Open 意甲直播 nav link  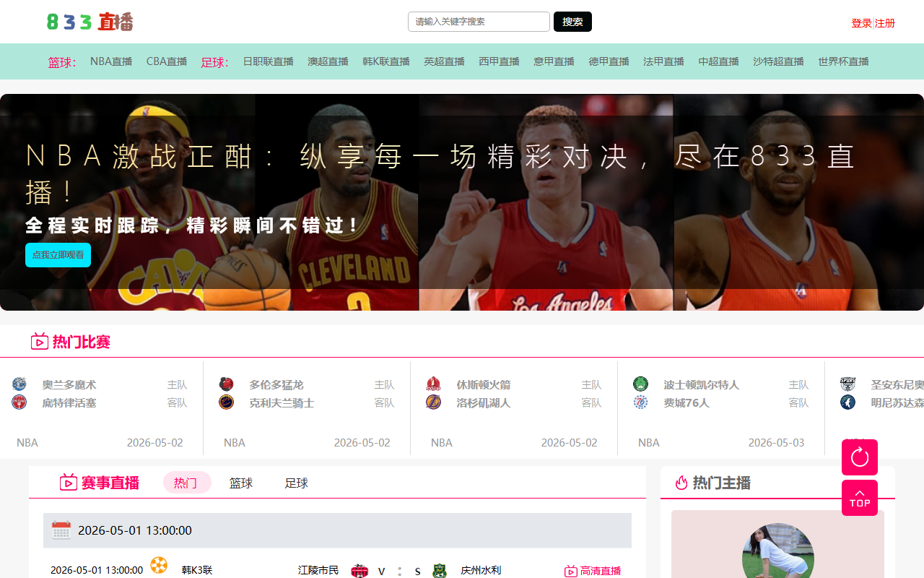pos(554,61)
